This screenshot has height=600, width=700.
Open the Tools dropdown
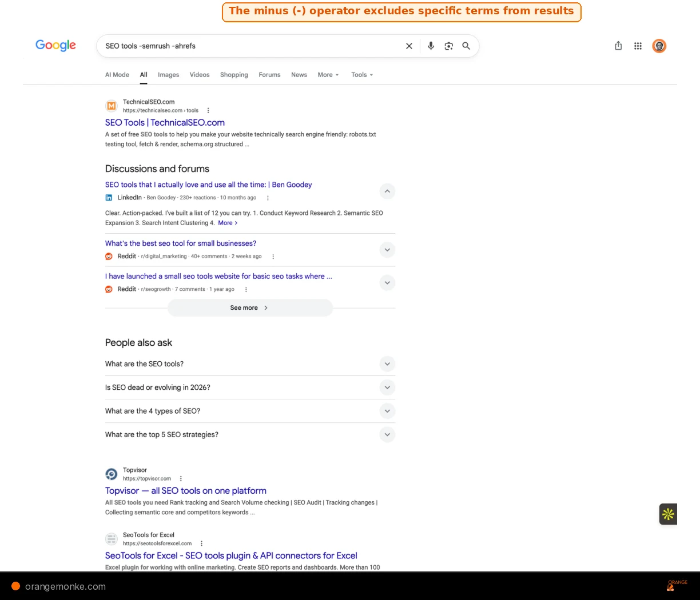pos(362,75)
